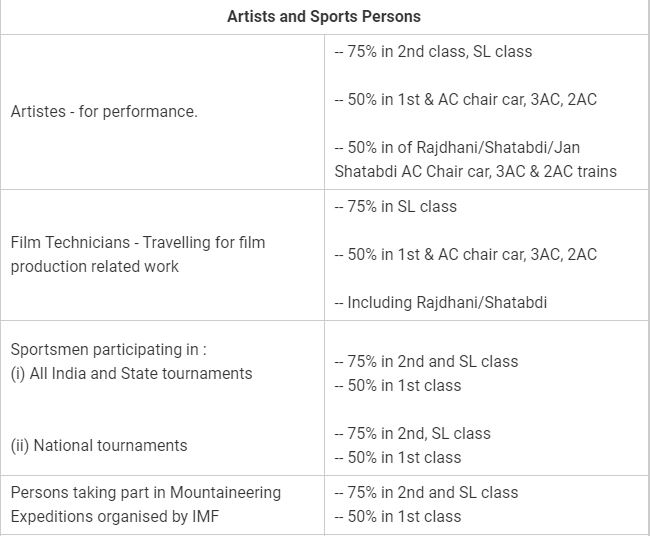The width and height of the screenshot is (652, 536).
Task: Select '(ii) National tournaments' text
Action: 99,445
